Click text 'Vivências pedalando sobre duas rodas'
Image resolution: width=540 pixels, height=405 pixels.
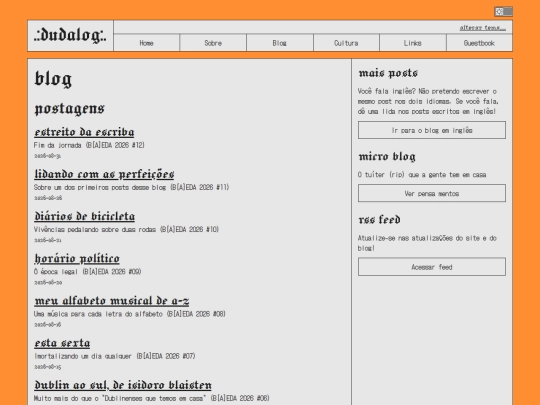(95, 229)
